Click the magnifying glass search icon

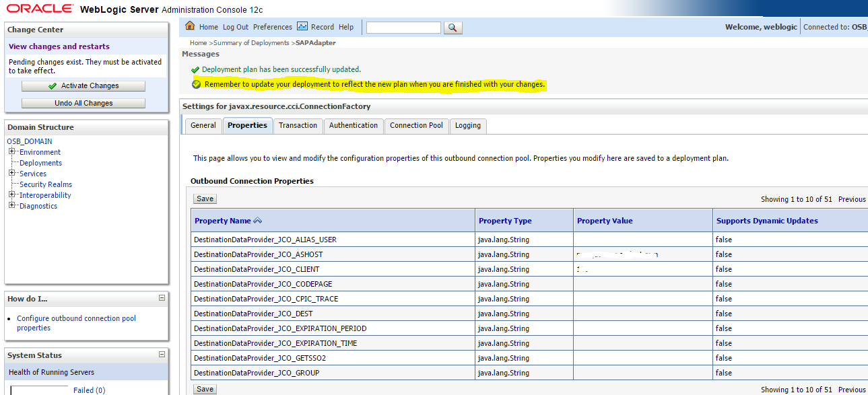coord(453,28)
